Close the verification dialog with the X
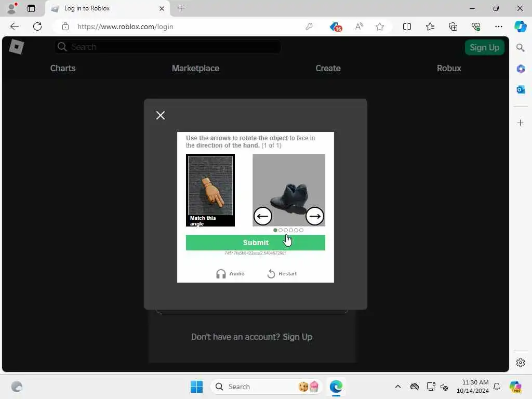The height and width of the screenshot is (399, 532). [x=161, y=115]
